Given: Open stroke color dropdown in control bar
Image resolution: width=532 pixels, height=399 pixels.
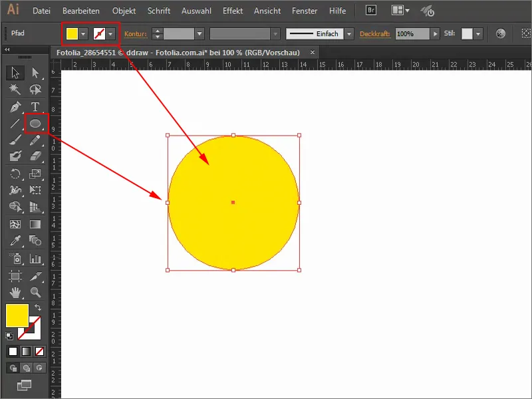Looking at the screenshot, I should click(x=110, y=34).
